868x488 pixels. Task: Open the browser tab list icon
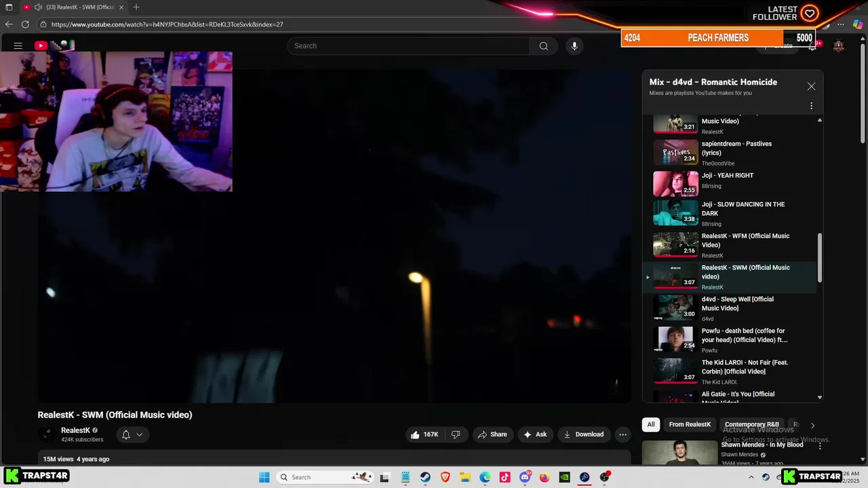9,7
